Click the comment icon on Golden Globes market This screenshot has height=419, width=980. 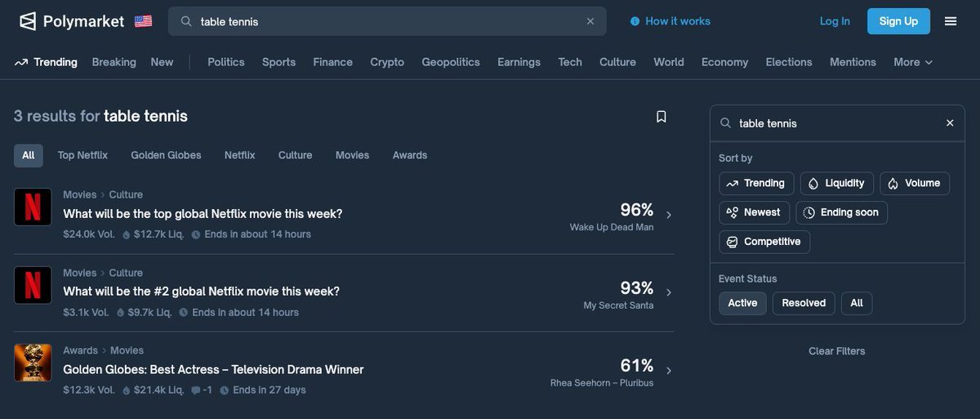(x=195, y=390)
